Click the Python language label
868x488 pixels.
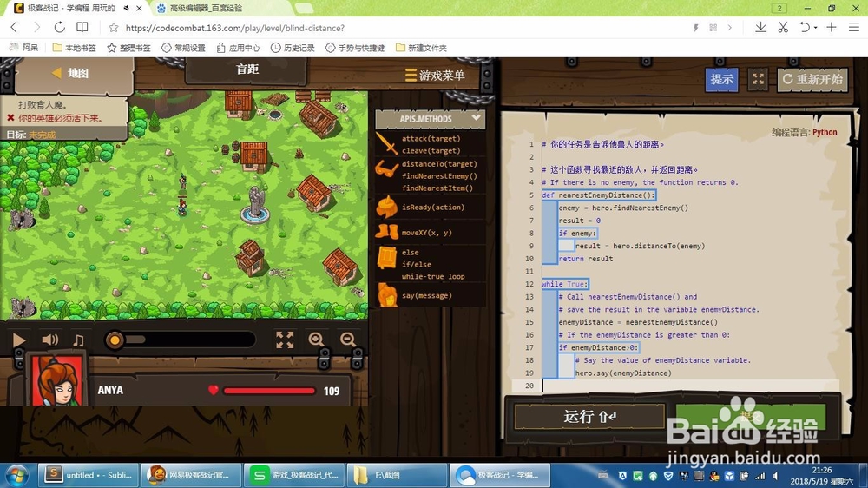825,132
